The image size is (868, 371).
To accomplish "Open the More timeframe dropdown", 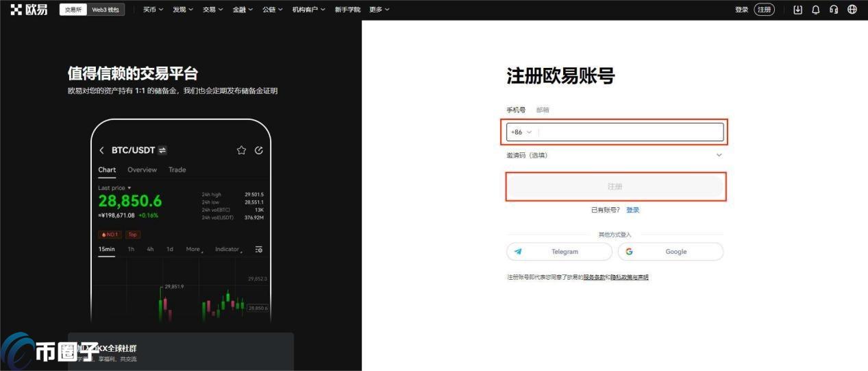I will pos(195,249).
